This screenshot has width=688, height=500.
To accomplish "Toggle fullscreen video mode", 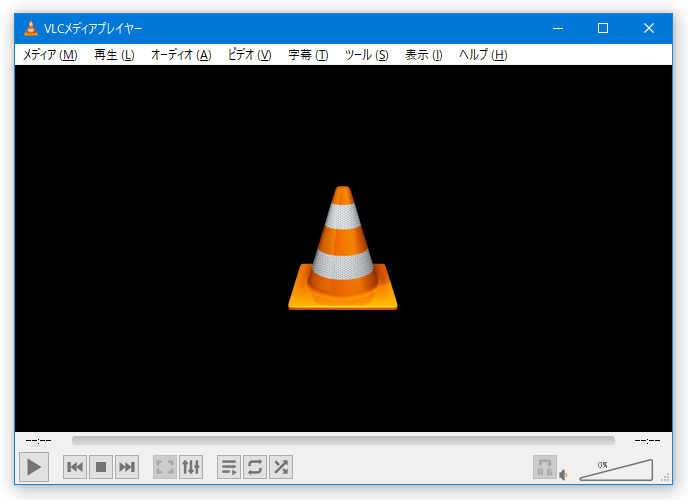I will [x=165, y=467].
